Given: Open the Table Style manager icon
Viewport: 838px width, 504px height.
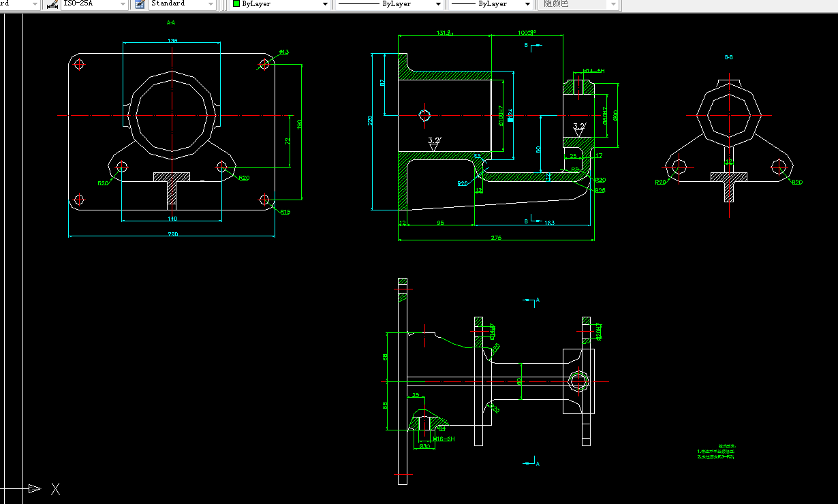Looking at the screenshot, I should point(140,4).
